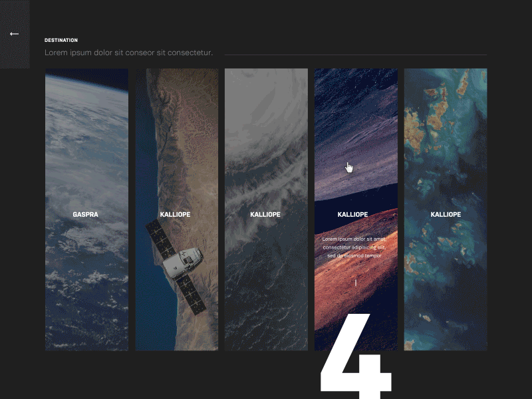
Task: Click the back arrow icon
Action: [14, 34]
